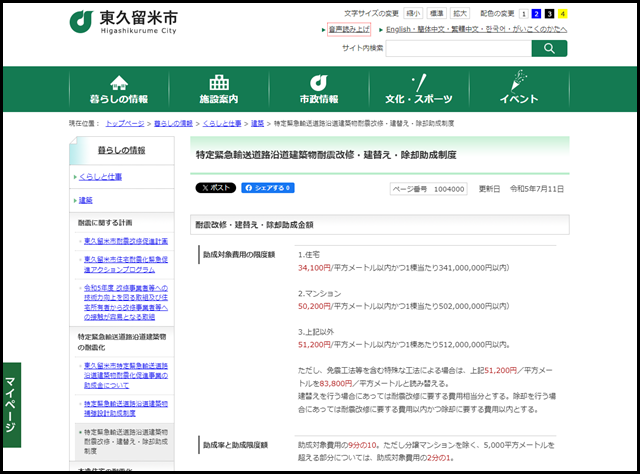This screenshot has width=640, height=474.
Task: Click the Facebook シェアする button
Action: (267, 188)
